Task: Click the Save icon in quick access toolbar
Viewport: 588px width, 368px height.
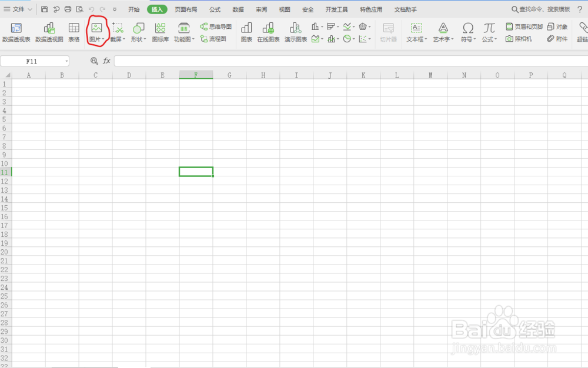Action: [x=45, y=9]
